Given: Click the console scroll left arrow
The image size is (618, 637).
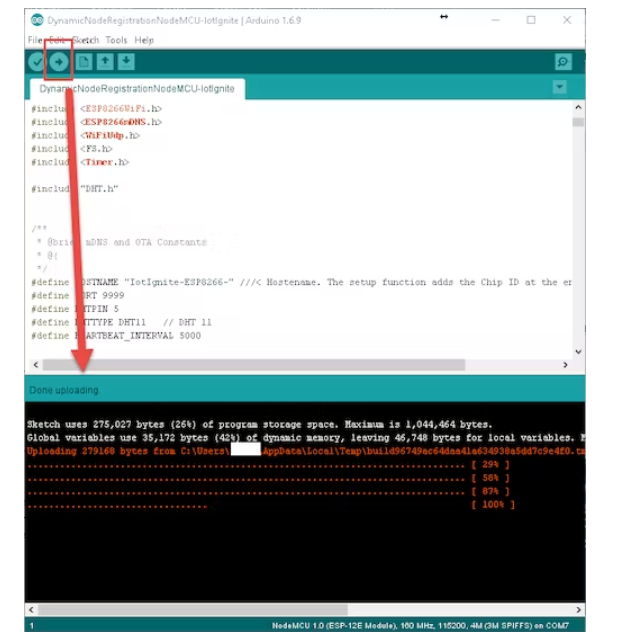Looking at the screenshot, I should click(x=31, y=610).
